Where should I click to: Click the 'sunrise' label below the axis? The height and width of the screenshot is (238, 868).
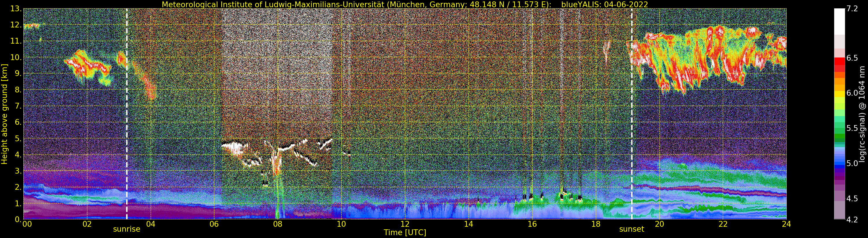(x=126, y=229)
